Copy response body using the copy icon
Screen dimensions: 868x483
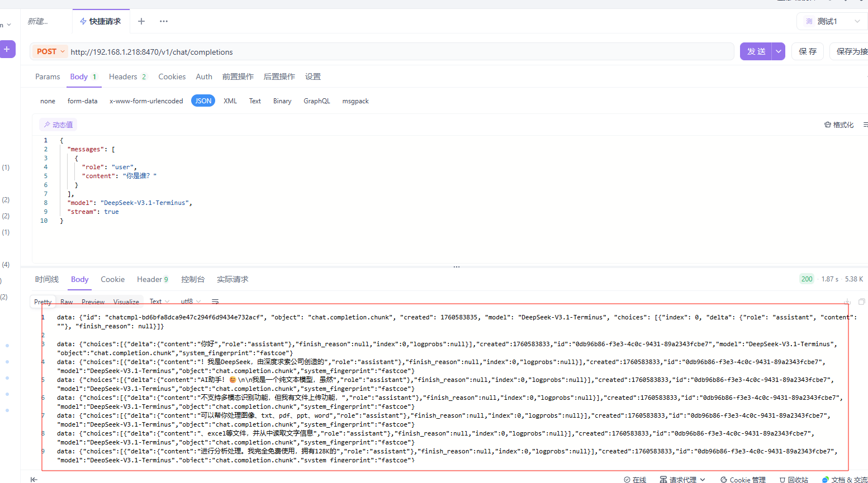861,302
